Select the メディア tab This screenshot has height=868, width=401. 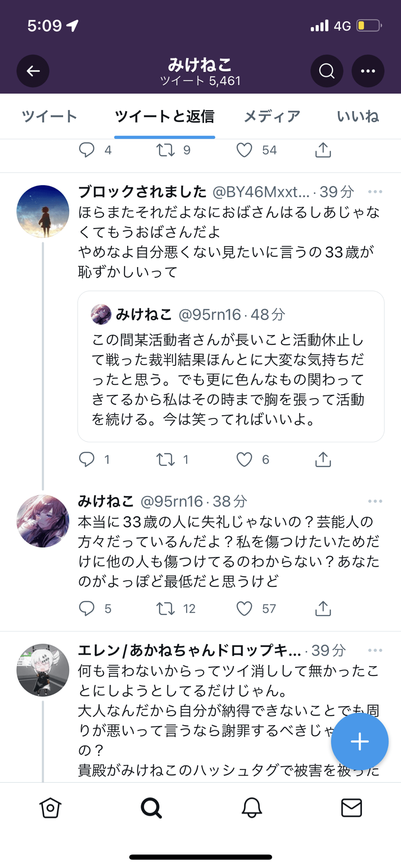(272, 116)
